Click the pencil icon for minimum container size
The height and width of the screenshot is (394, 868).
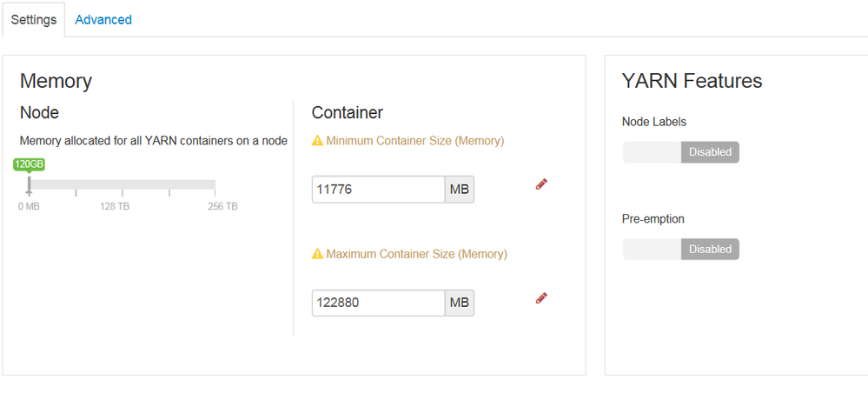[x=541, y=184]
